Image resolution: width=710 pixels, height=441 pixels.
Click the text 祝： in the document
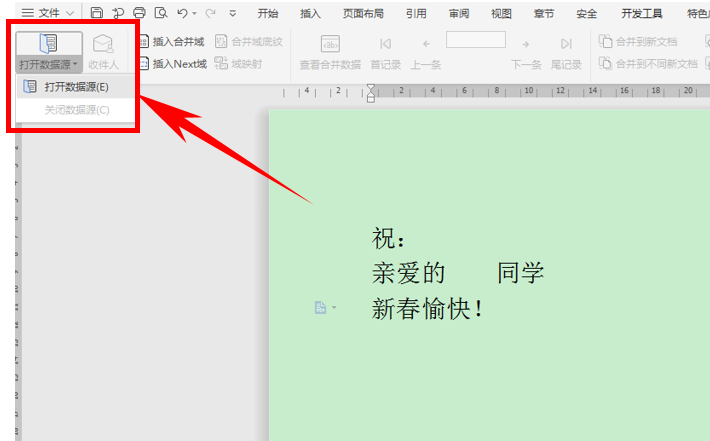tap(388, 238)
